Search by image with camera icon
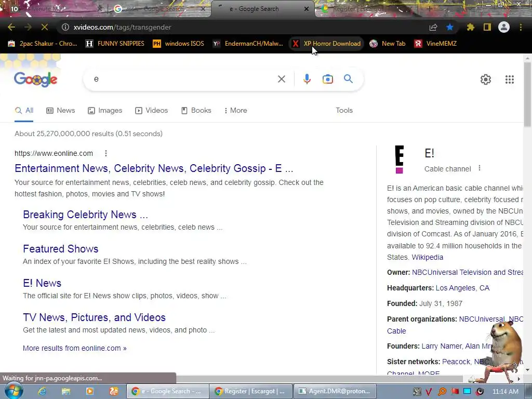The image size is (532, 399). (x=328, y=79)
